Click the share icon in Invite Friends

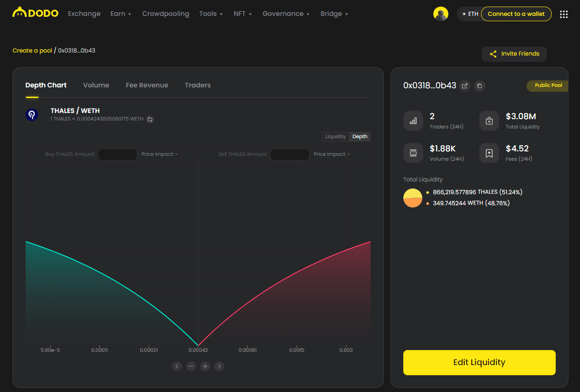click(x=493, y=54)
